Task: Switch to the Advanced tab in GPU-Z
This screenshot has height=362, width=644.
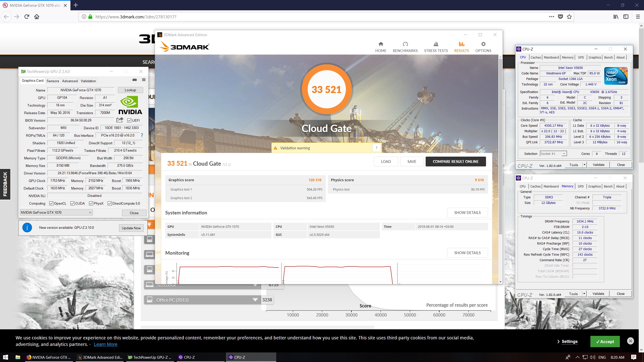Action: click(x=70, y=81)
